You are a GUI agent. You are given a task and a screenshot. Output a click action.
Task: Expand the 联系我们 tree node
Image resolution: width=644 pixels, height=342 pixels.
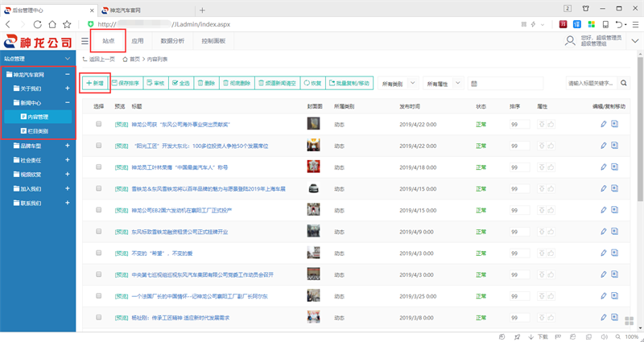click(x=68, y=204)
